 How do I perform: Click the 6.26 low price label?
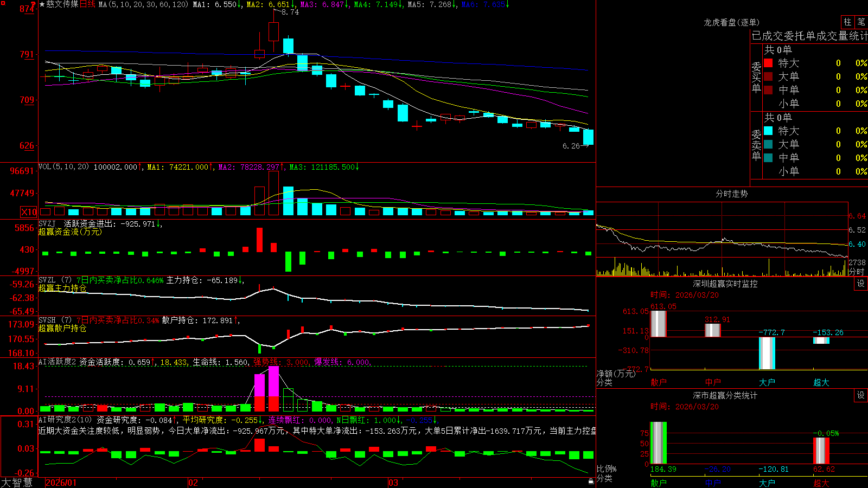pos(571,146)
